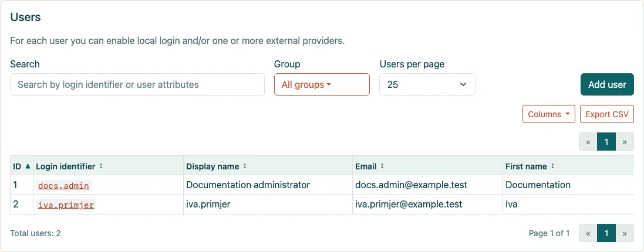
Task: Select page 1 in top pagination
Action: tap(606, 142)
